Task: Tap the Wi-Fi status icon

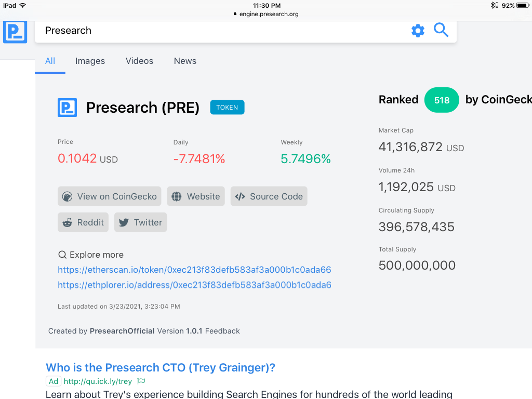Action: pos(23,5)
